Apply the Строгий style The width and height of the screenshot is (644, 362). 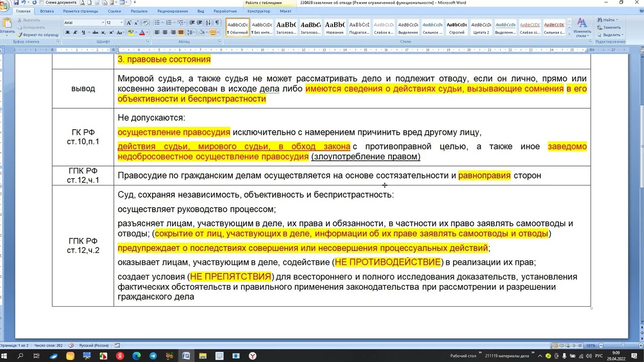point(457,28)
